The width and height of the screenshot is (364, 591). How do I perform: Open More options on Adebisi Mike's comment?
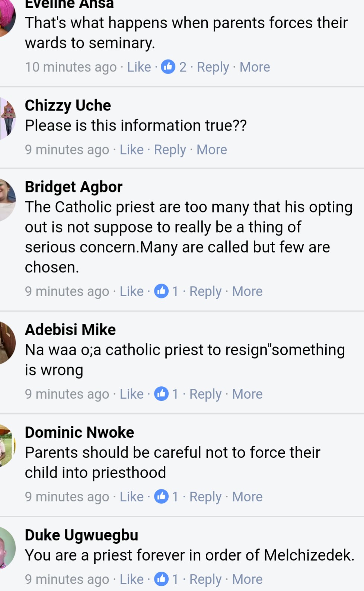tap(247, 394)
